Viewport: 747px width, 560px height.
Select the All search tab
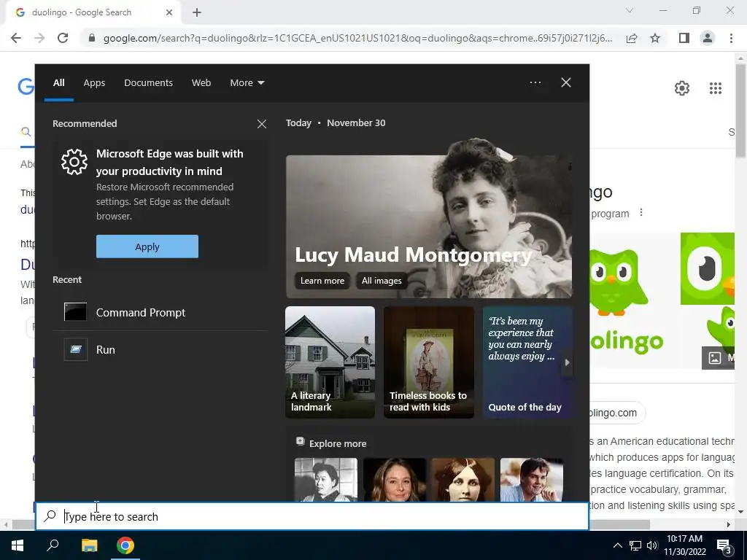(x=58, y=83)
